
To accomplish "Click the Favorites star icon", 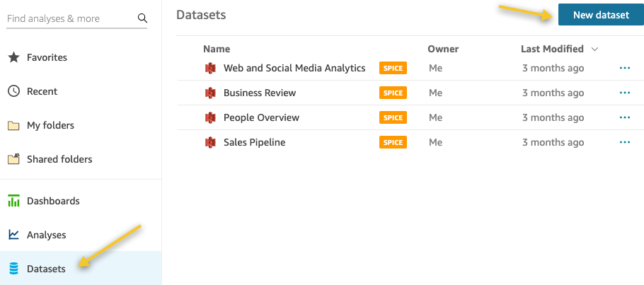I will 13,57.
